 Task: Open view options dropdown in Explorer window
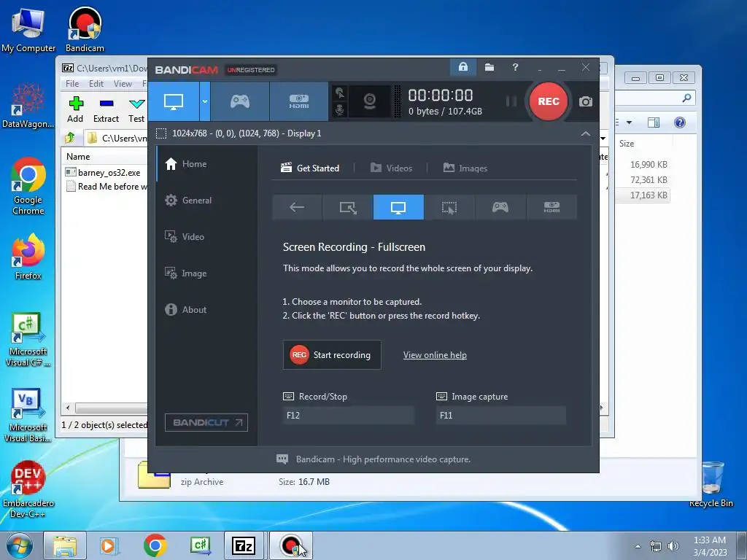629,122
